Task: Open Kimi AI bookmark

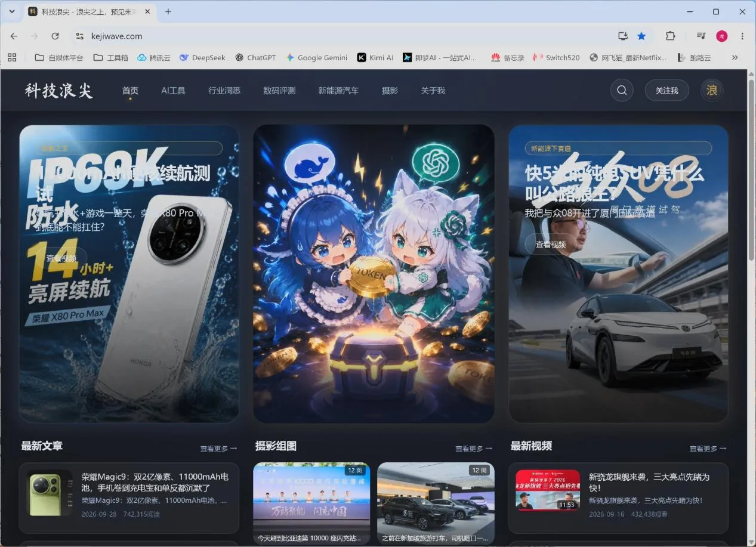Action: point(375,57)
